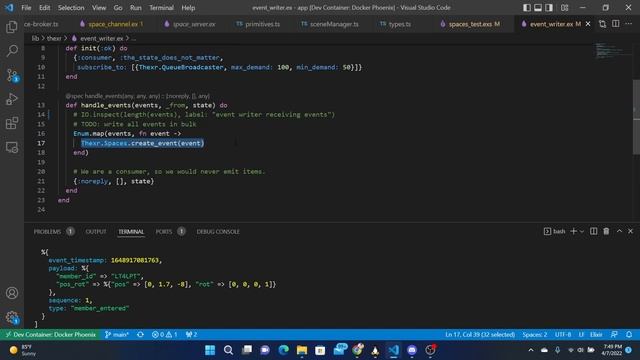Click Ln 17, Col 39 cursor position

point(480,335)
